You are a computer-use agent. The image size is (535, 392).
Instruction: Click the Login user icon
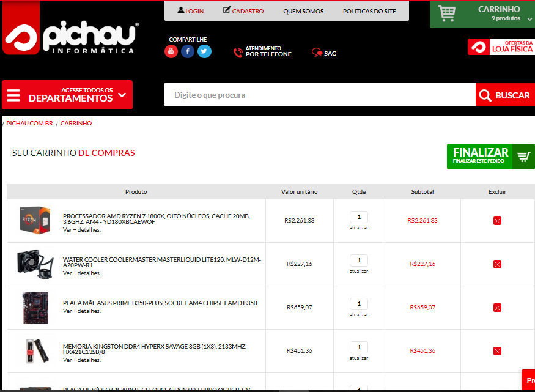[181, 10]
